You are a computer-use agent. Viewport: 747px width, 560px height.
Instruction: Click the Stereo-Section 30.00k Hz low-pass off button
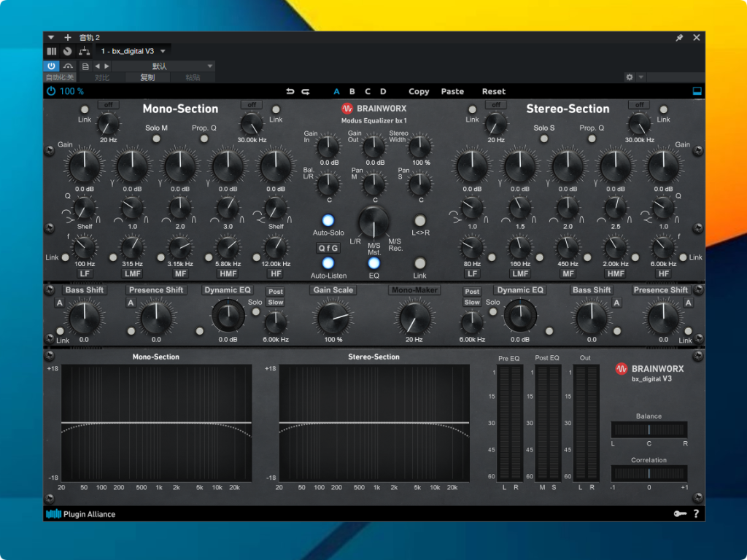[639, 105]
